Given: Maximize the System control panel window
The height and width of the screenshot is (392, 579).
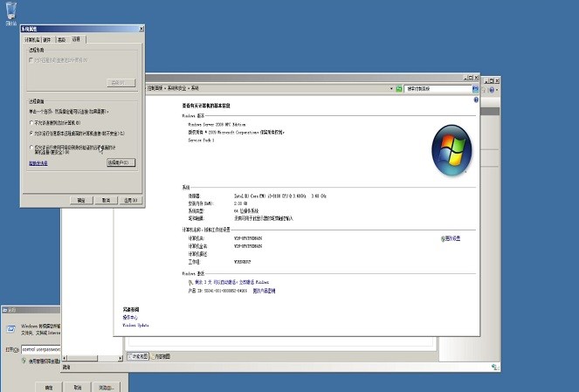Looking at the screenshot, I should [470, 78].
